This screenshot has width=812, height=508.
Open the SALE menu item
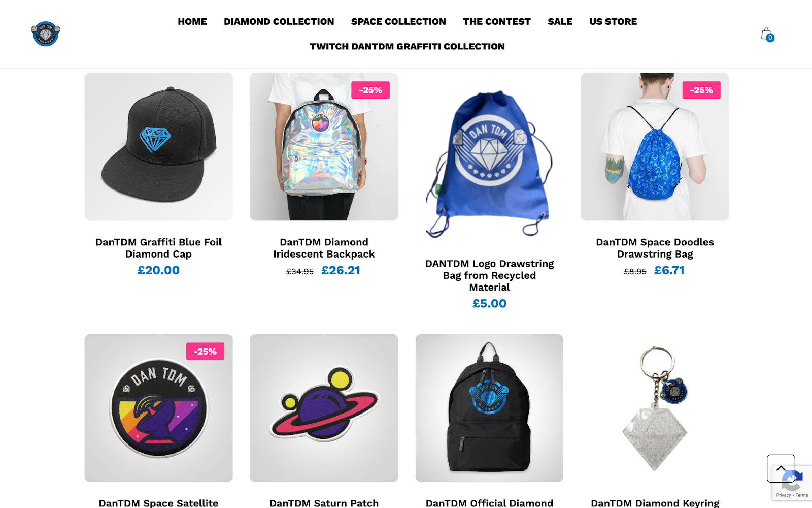560,22
